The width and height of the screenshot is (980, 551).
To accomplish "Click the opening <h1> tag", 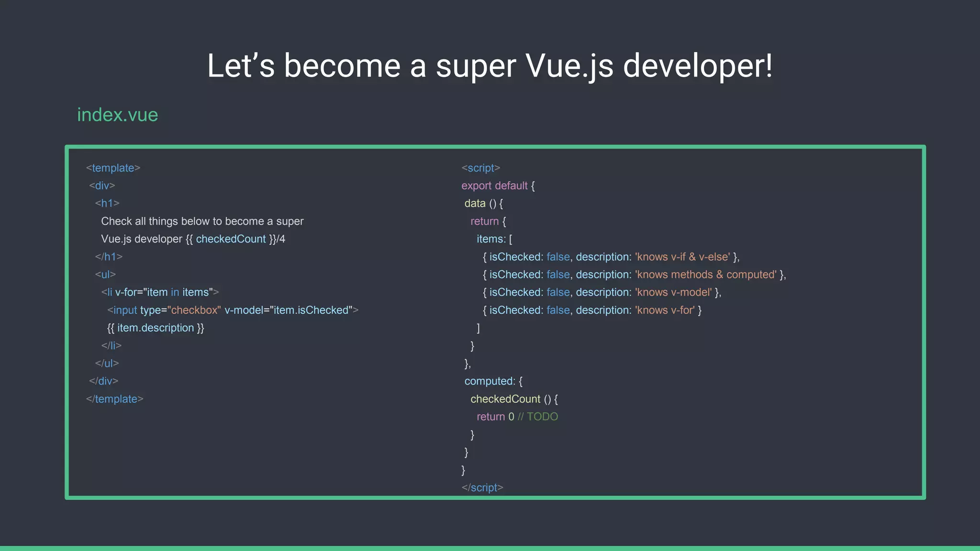I will (x=107, y=203).
